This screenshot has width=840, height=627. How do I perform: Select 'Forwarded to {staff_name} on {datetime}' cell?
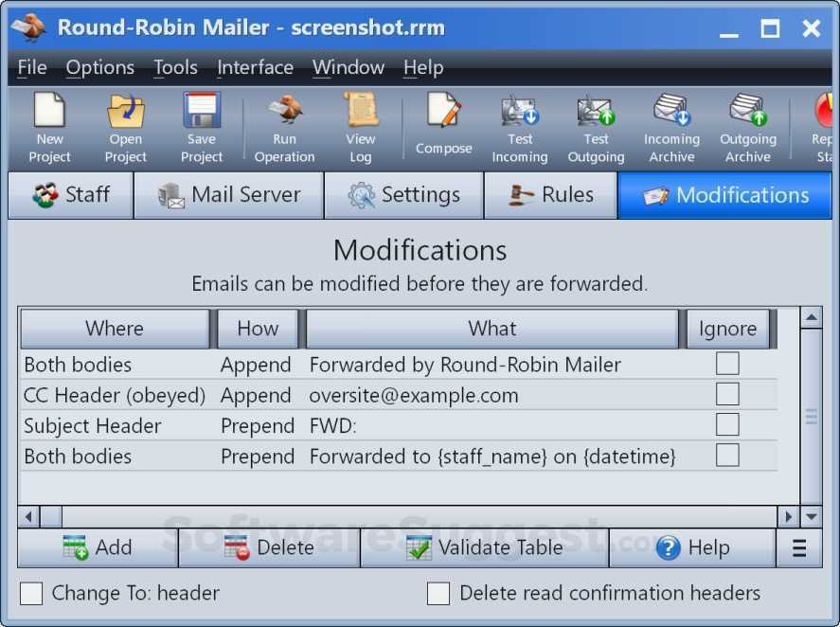492,457
